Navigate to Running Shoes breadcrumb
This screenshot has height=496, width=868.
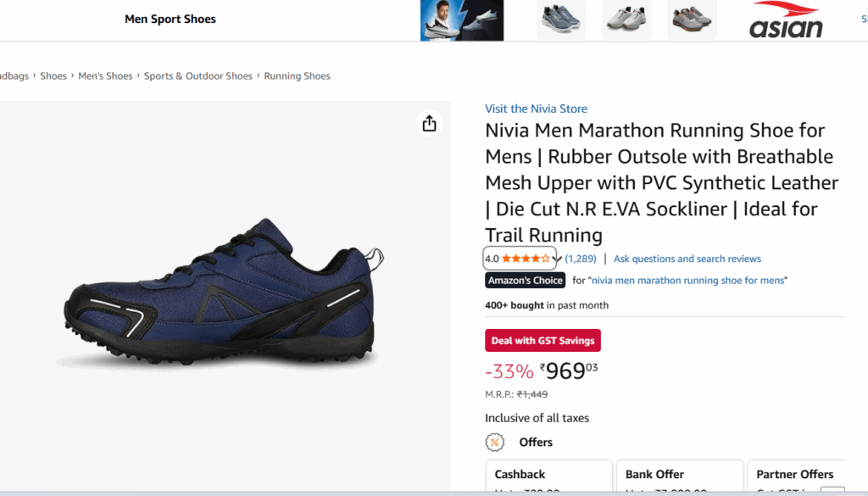tap(297, 76)
